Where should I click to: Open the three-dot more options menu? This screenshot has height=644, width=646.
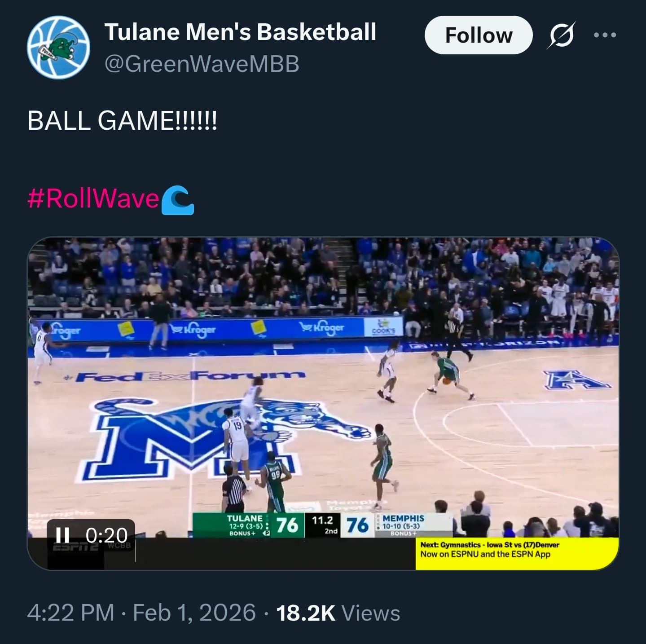604,35
